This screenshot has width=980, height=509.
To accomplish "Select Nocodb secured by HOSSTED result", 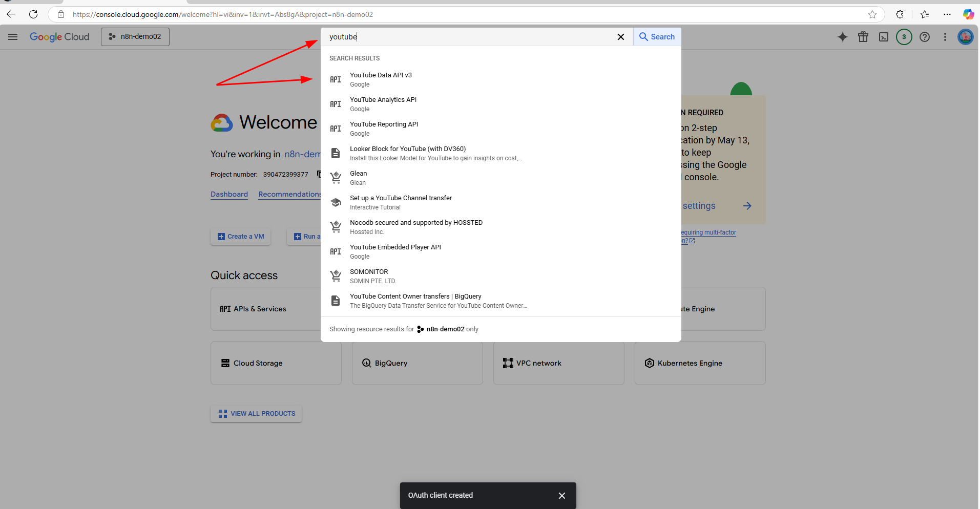I will (501, 227).
